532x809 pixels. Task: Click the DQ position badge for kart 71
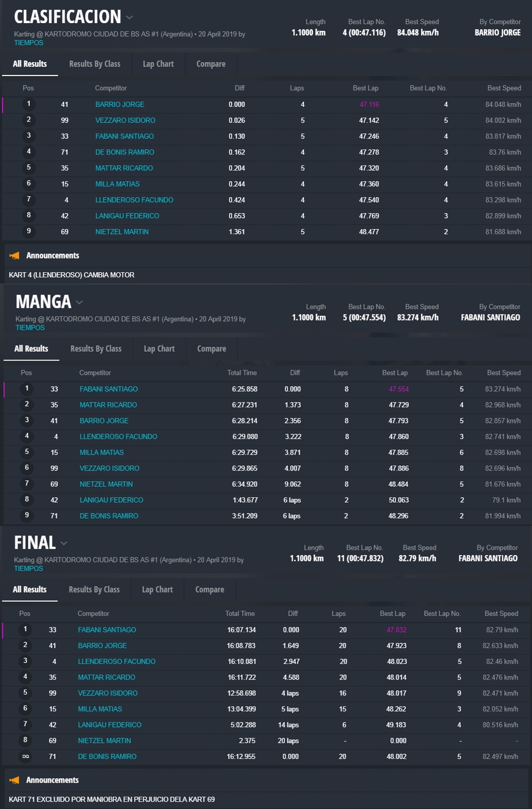tap(25, 757)
